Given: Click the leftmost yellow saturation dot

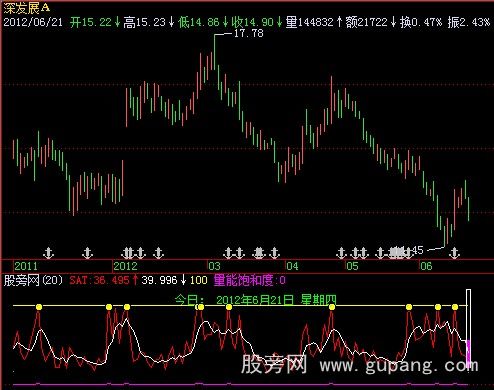Looking at the screenshot, I should [39, 307].
